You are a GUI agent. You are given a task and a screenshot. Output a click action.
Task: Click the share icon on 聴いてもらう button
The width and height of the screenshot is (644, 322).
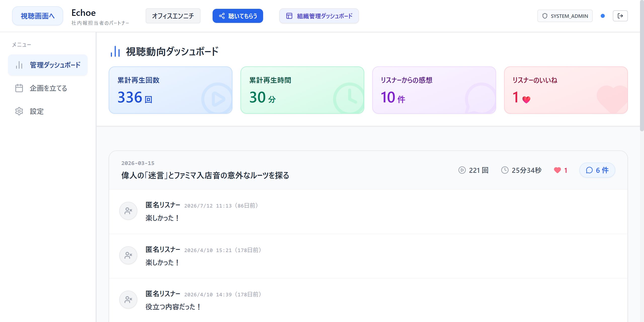coord(222,16)
